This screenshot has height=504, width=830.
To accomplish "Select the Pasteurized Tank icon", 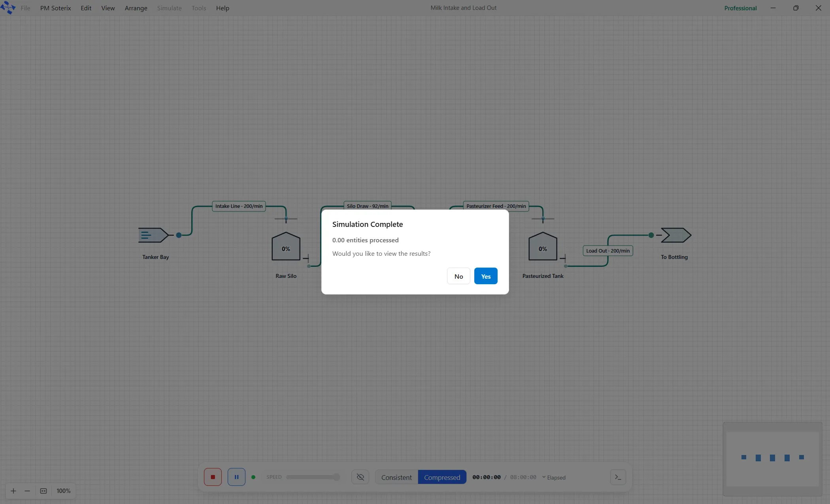I will [543, 246].
